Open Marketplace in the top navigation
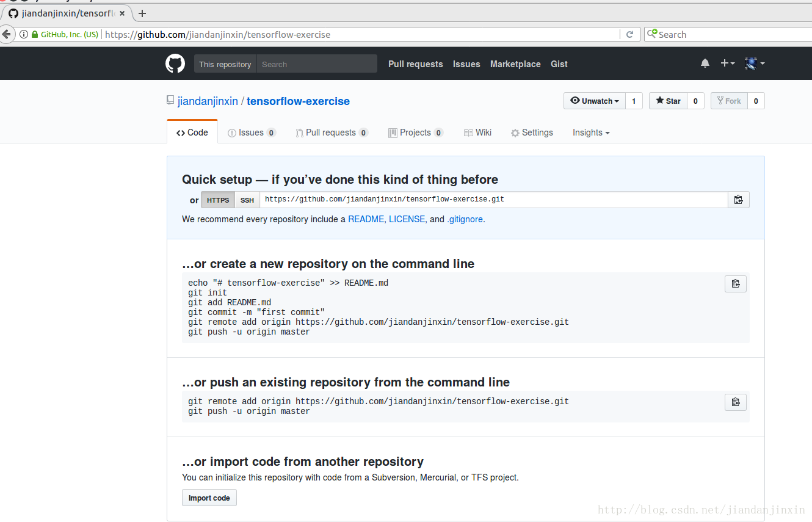The image size is (812, 522). (x=515, y=63)
